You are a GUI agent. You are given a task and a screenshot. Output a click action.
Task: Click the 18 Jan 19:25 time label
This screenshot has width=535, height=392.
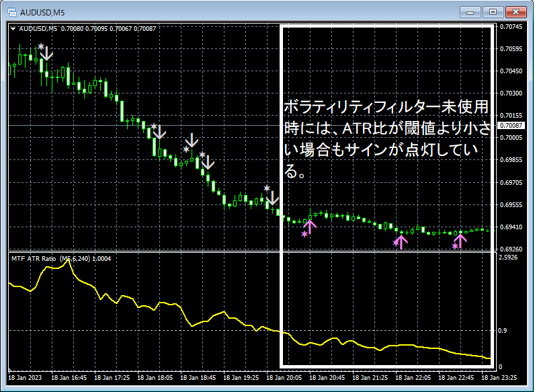(241, 378)
